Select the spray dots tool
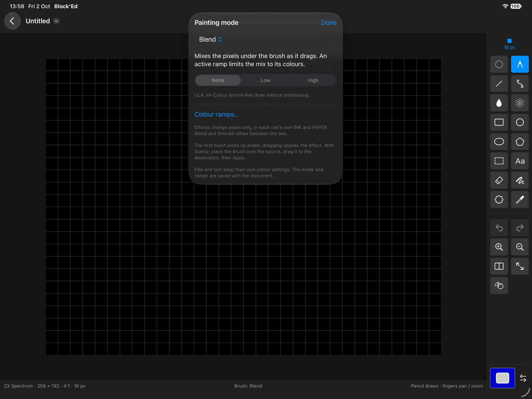 tap(520, 103)
